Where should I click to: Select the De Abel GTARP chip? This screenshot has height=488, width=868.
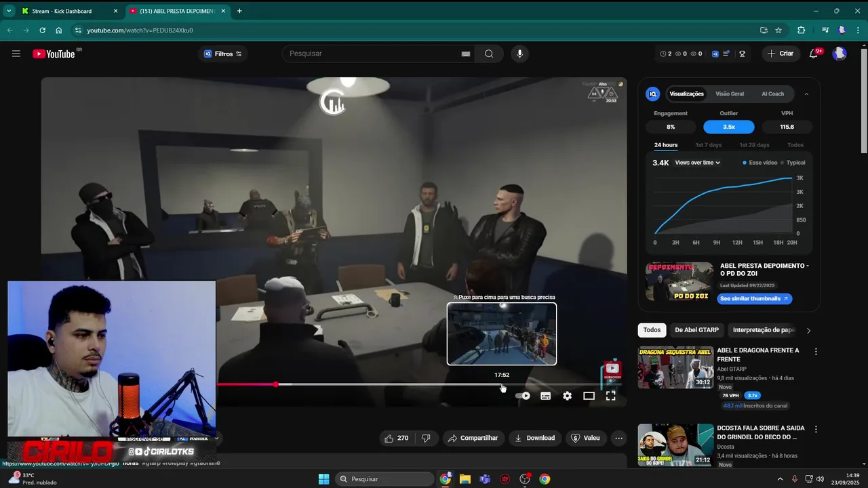(696, 330)
